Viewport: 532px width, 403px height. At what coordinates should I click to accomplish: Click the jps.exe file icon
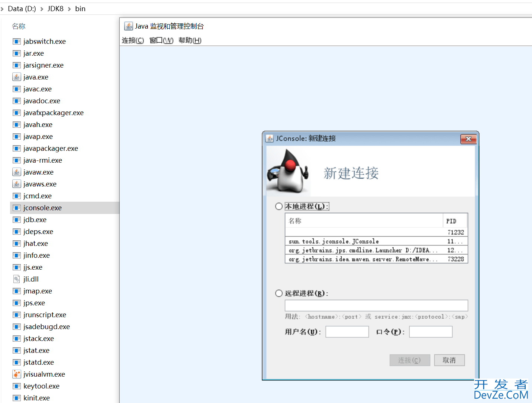pos(16,303)
